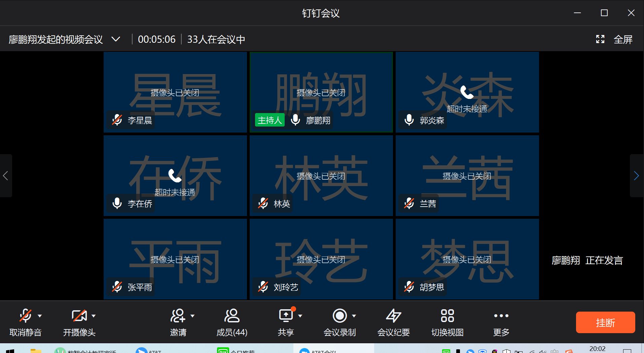Select 林英's video tile
Screen dimensions: 644x353
point(321,176)
